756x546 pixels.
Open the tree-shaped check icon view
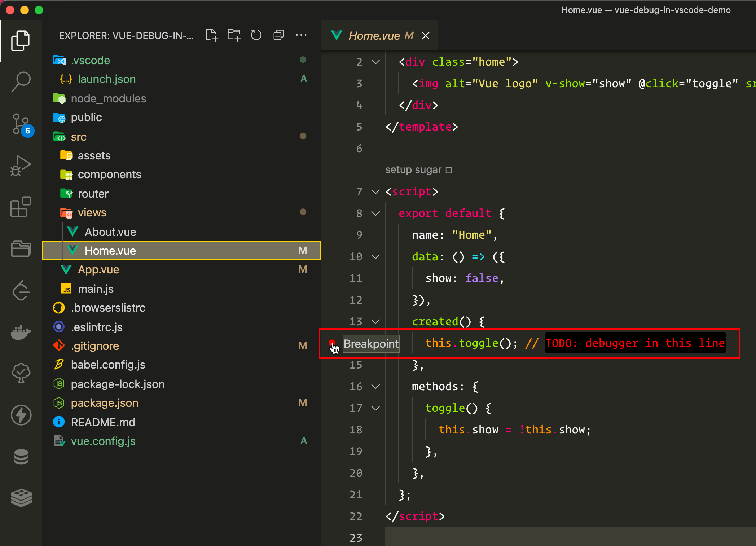point(21,373)
